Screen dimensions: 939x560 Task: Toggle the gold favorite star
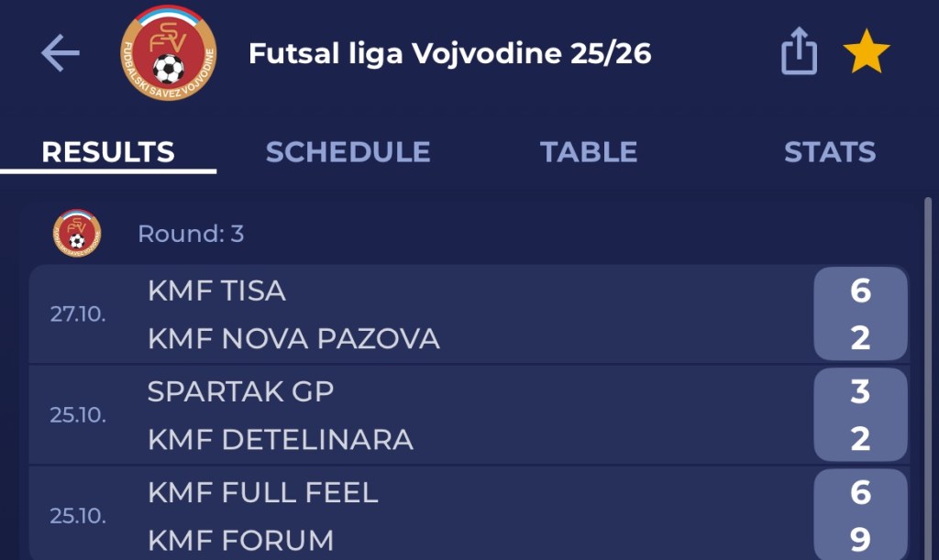[866, 54]
